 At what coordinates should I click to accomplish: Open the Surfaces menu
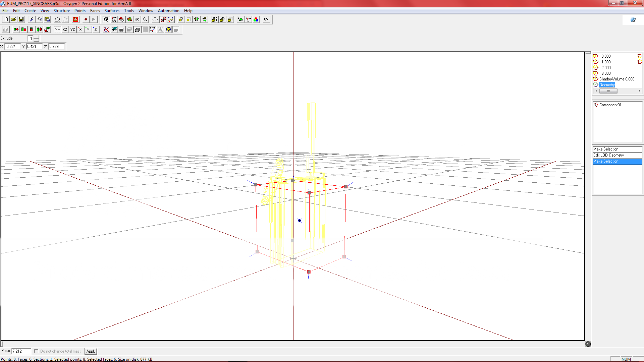(112, 11)
